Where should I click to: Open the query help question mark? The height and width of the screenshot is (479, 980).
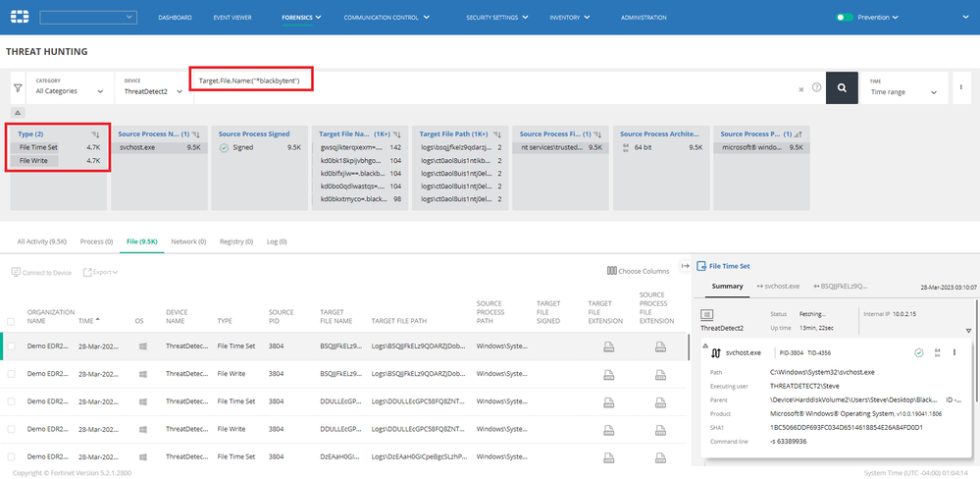click(x=816, y=87)
